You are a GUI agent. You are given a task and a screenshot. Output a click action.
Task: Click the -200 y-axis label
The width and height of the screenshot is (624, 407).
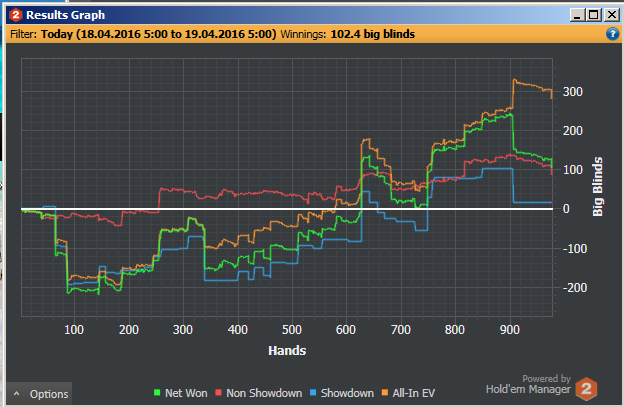point(575,288)
